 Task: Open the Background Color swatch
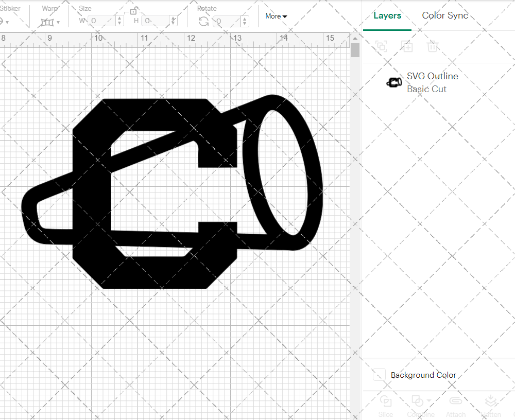pyautogui.click(x=379, y=375)
